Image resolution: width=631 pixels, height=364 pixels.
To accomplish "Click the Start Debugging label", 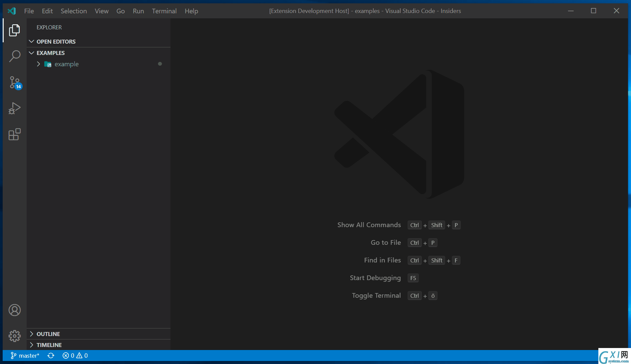I will (x=375, y=278).
